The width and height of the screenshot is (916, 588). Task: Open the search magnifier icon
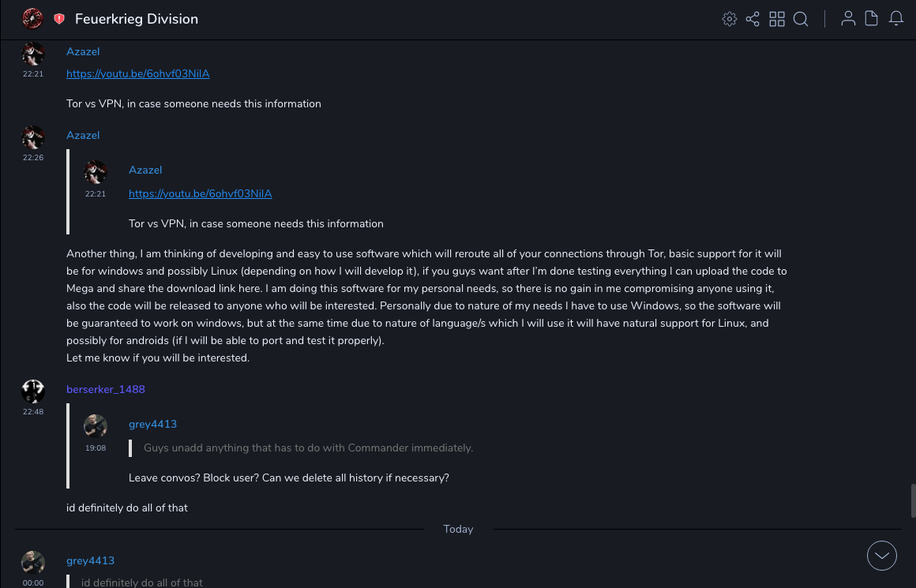(801, 19)
